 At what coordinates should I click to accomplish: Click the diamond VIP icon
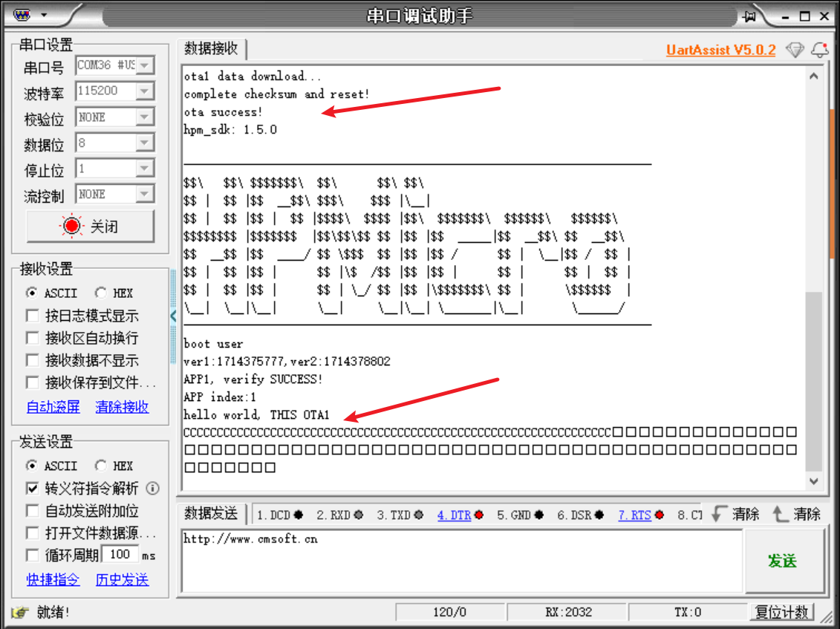[x=795, y=50]
